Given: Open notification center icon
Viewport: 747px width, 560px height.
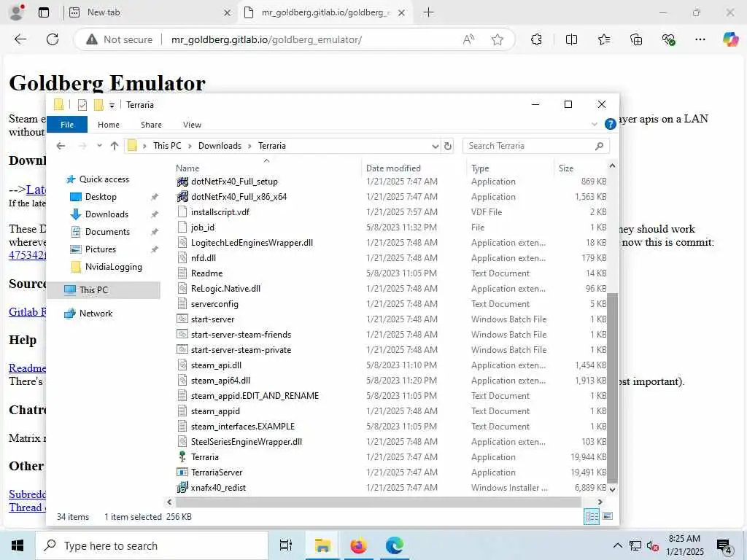Looking at the screenshot, I should coord(724,547).
